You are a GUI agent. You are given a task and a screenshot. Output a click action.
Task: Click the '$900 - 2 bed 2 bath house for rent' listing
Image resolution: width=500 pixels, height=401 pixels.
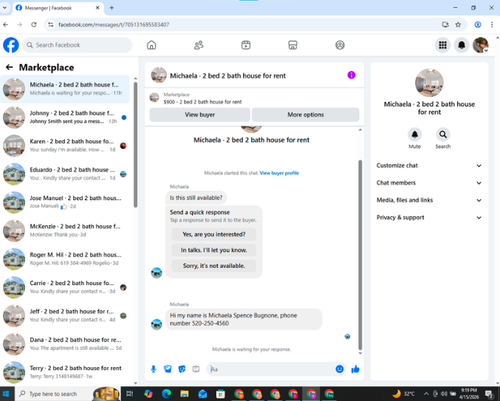pyautogui.click(x=203, y=102)
